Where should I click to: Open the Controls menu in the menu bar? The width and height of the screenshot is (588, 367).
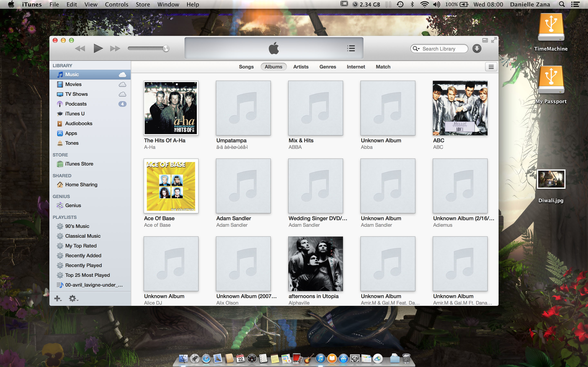[116, 4]
